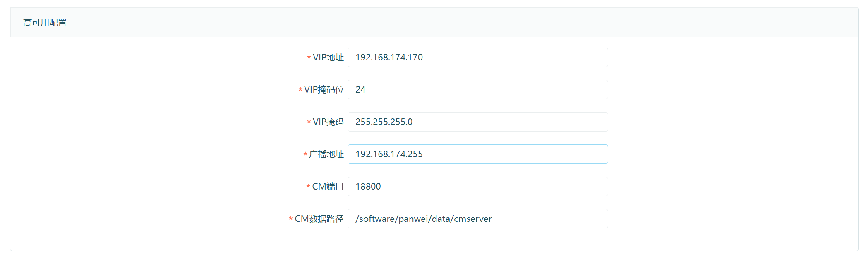
Task: Click the red asterisk beside 广播地址
Action: pyautogui.click(x=305, y=155)
